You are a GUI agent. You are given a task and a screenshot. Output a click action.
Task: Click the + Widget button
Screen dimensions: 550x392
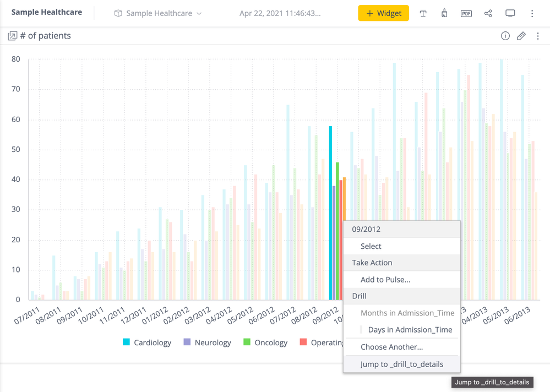(383, 13)
